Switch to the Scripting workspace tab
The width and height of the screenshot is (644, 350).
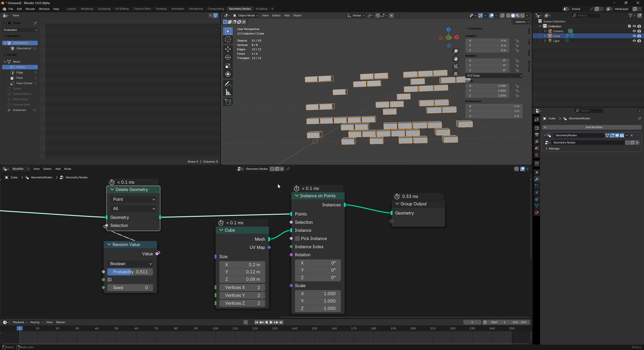pyautogui.click(x=261, y=9)
